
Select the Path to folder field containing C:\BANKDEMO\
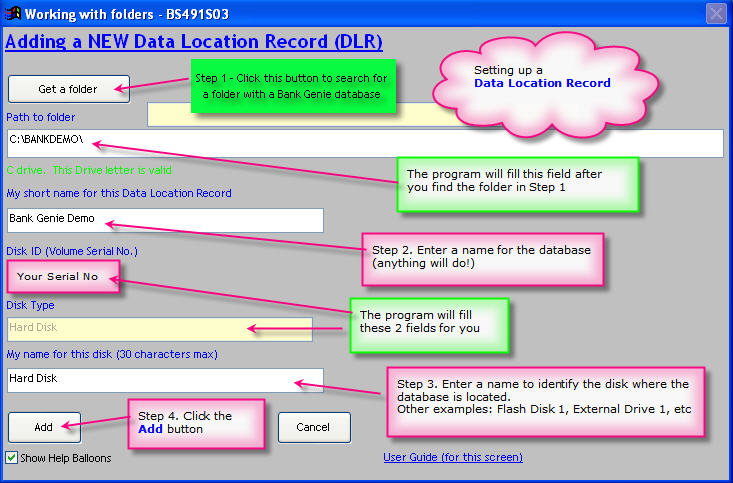click(x=365, y=143)
